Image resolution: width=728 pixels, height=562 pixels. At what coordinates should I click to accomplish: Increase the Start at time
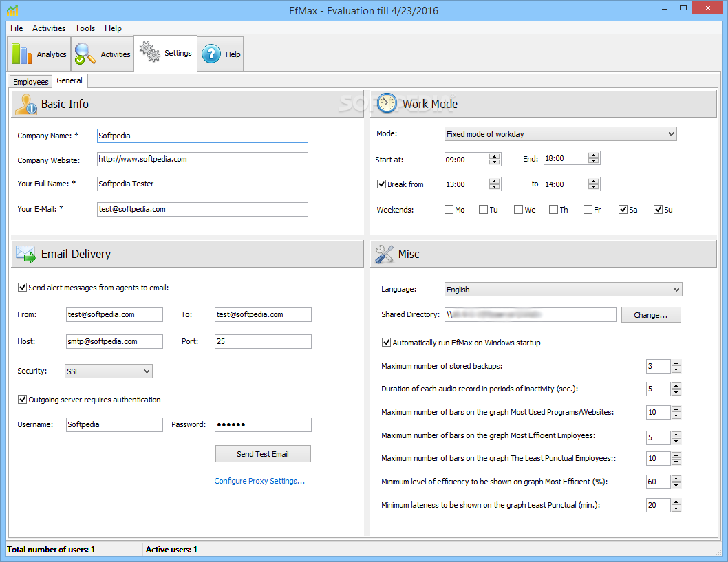pos(495,156)
